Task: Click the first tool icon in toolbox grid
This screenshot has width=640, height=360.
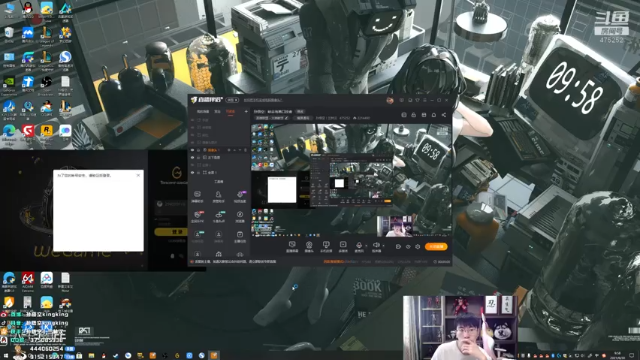Action: click(197, 194)
